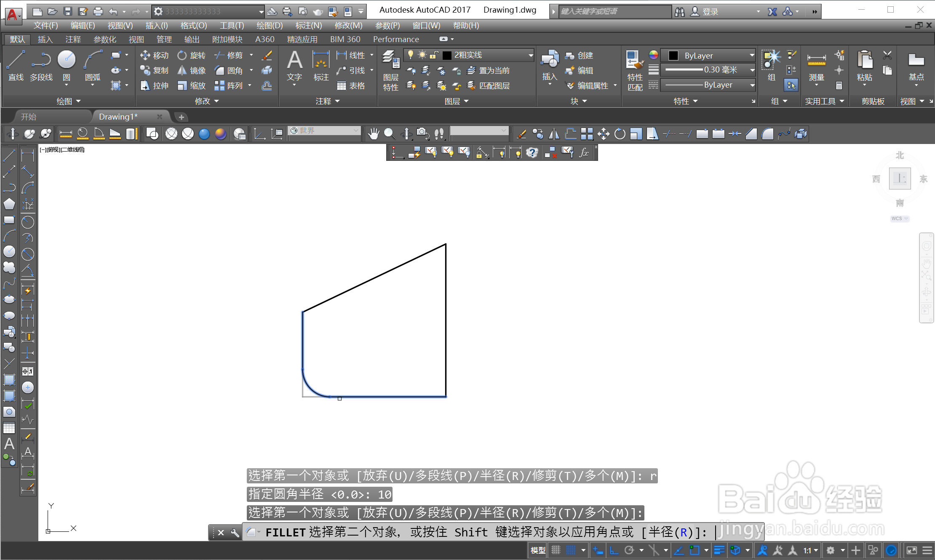The height and width of the screenshot is (560, 935).
Task: Open the ByLayer object color swatch
Action: pos(673,56)
